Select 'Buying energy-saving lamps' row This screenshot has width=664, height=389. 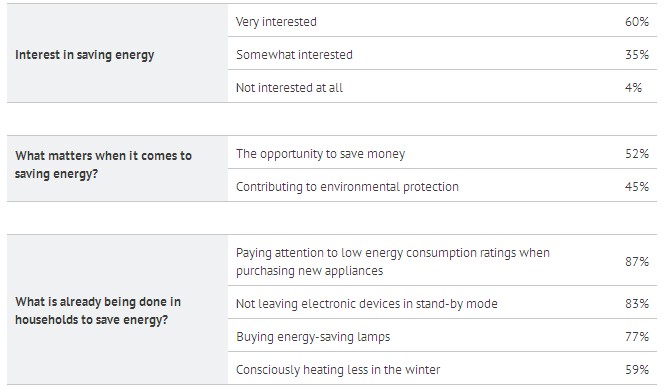coord(442,335)
